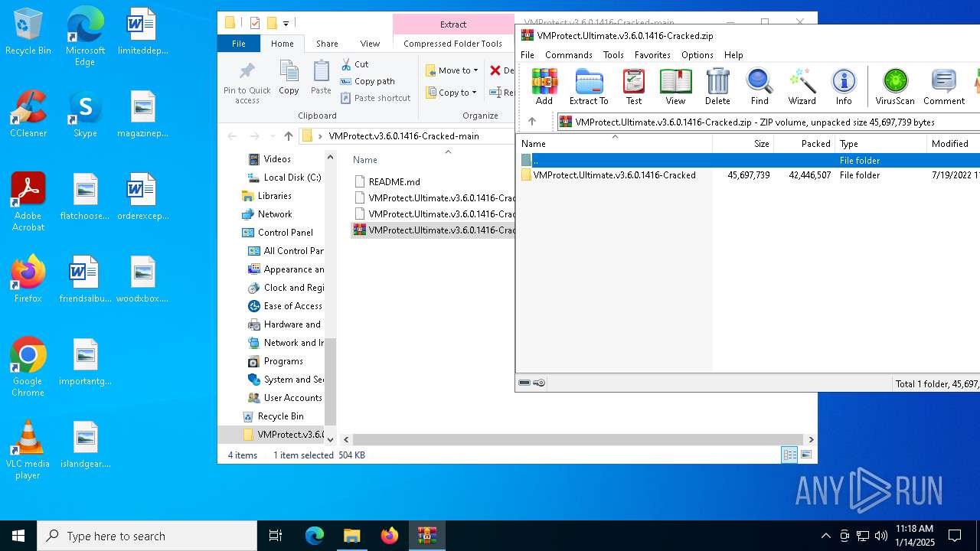Select the VLC media player desktop icon

point(28,450)
